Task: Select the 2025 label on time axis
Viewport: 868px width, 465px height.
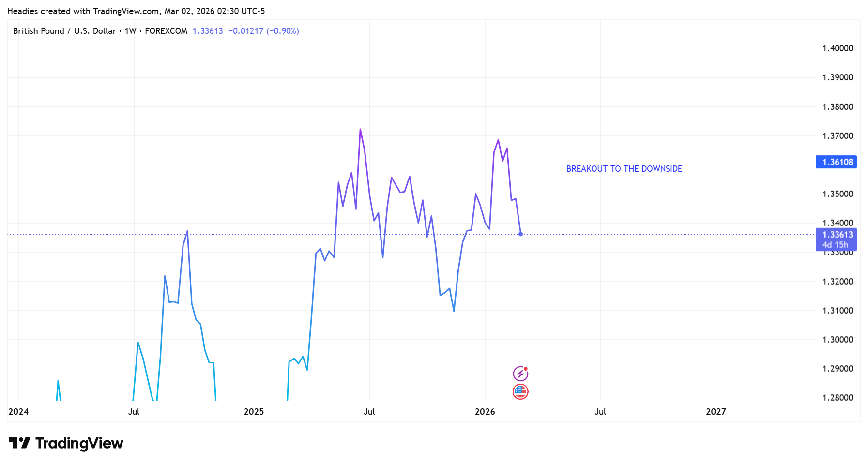Action: click(254, 412)
